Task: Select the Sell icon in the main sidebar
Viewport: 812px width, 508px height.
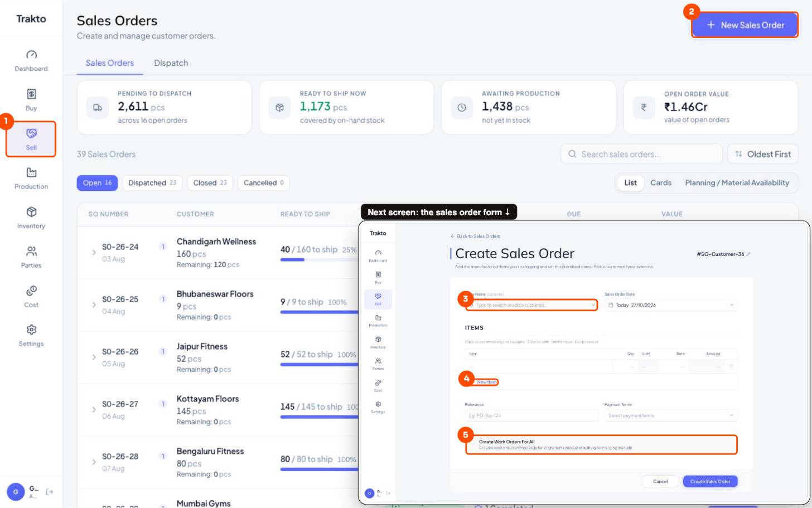Action: pos(31,133)
